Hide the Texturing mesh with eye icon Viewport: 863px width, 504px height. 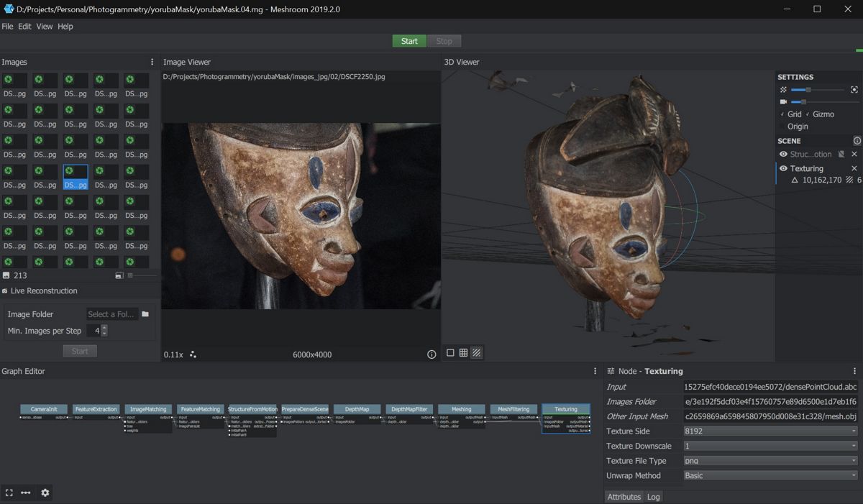point(783,168)
